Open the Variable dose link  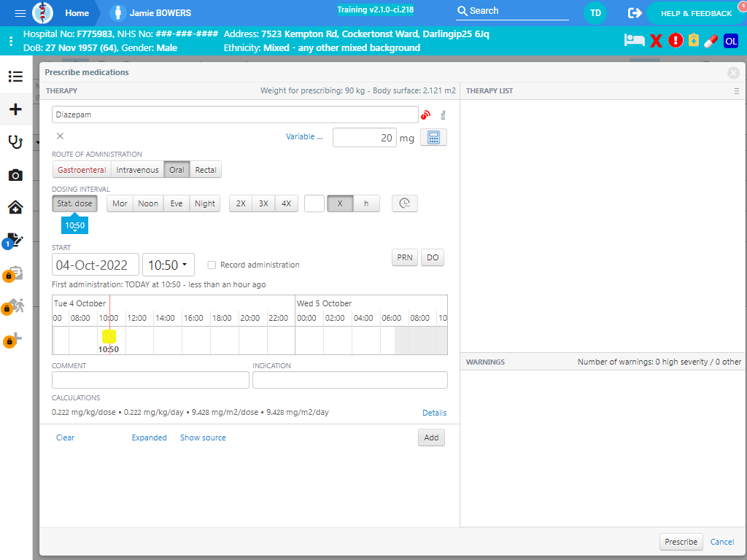click(304, 136)
